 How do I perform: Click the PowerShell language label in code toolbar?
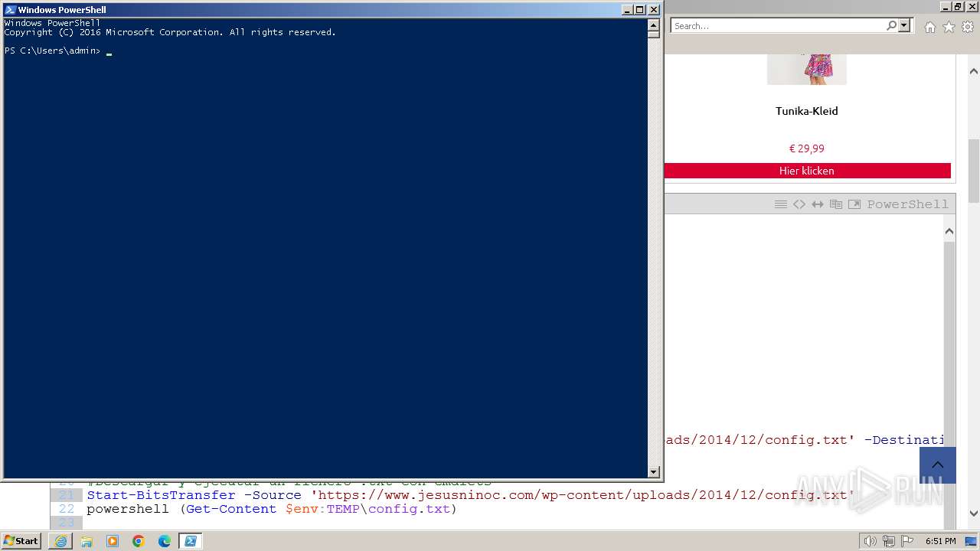[x=907, y=204]
